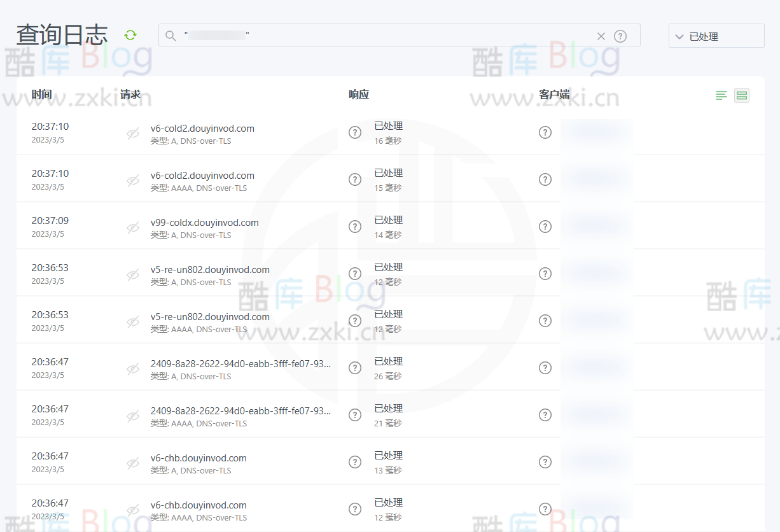This screenshot has height=532, width=780.
Task: Click crossed-eye icon on the v5-re-un802.douyinvod.com row
Action: pyautogui.click(x=132, y=275)
